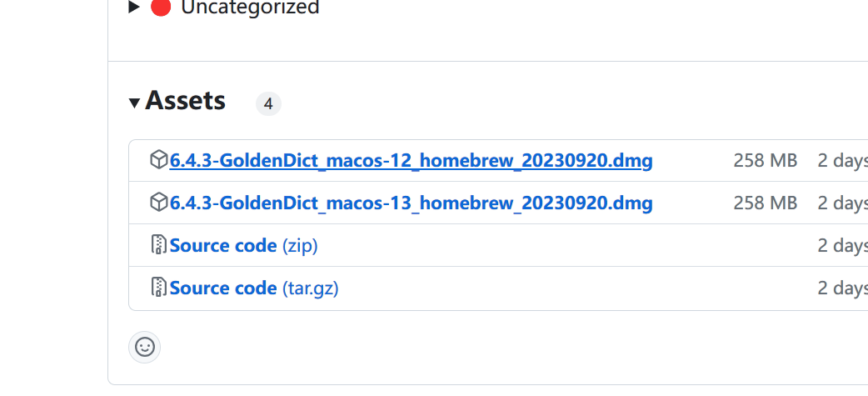Download 6.4.3-GoldenDict macos-13 homebrew dmg

(412, 203)
